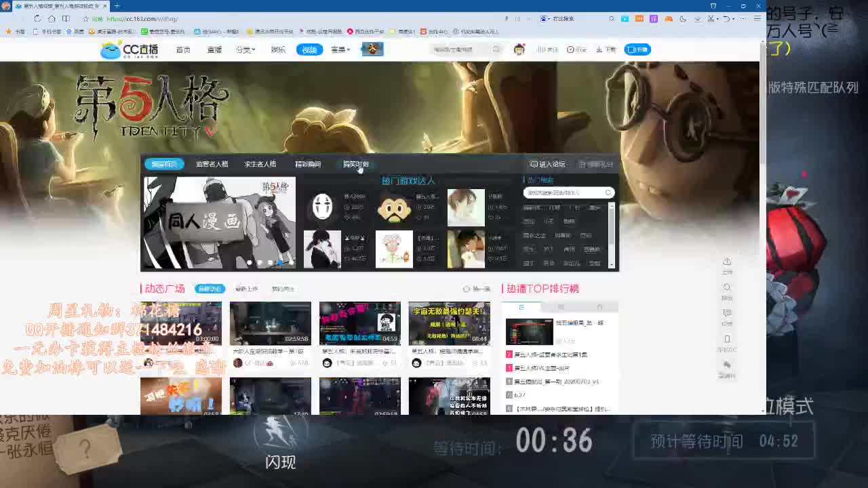The width and height of the screenshot is (868, 488).
Task: Open the black-haired girl avatar profile
Action: point(322,249)
